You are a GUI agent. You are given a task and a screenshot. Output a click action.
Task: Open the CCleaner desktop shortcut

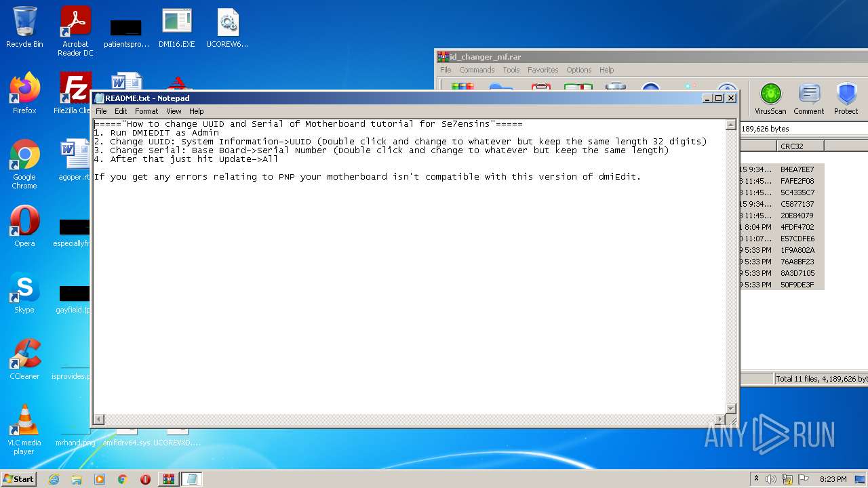(24, 359)
